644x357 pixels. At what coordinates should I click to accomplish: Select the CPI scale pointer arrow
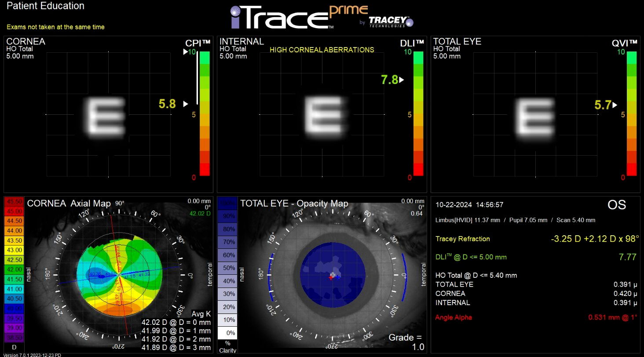(185, 104)
